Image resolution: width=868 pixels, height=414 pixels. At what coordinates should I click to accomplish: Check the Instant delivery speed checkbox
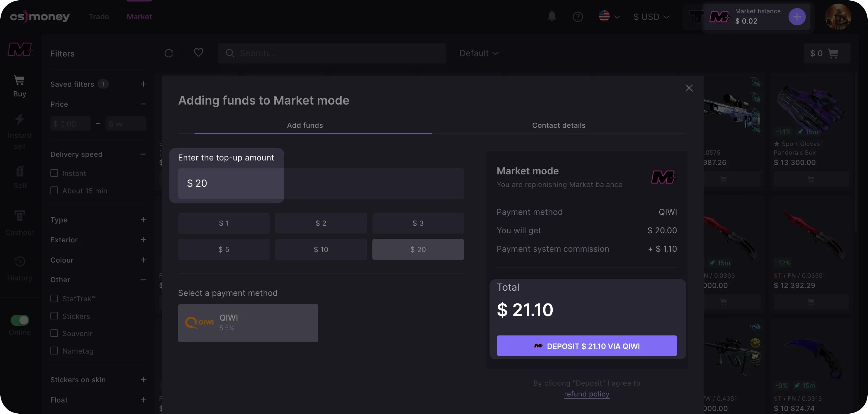coord(54,173)
